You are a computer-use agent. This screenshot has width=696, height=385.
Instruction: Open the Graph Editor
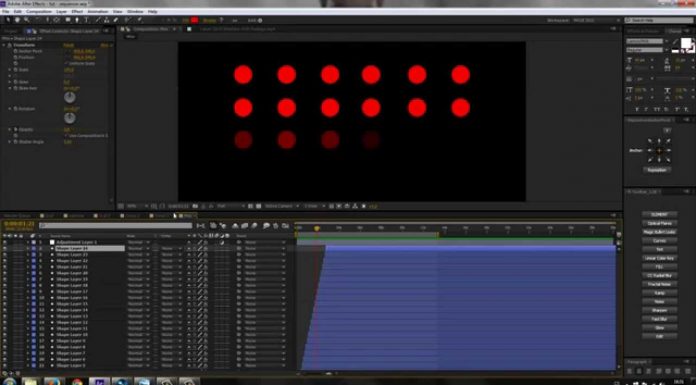[285, 226]
